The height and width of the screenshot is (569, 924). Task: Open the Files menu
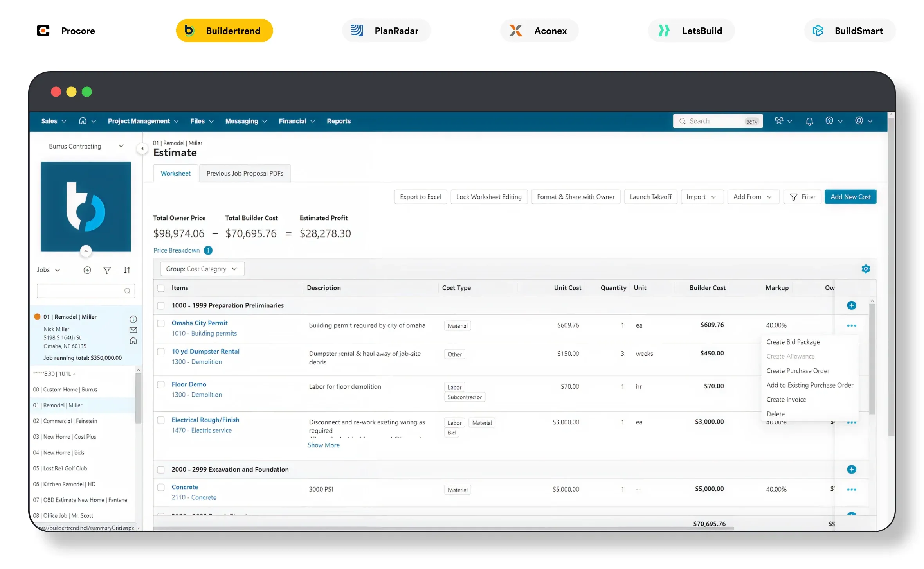(x=202, y=121)
